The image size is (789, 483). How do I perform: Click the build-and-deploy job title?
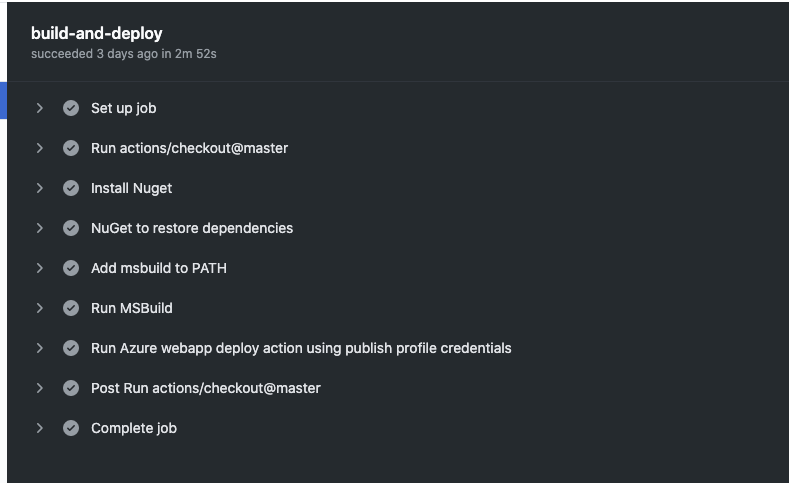[97, 33]
